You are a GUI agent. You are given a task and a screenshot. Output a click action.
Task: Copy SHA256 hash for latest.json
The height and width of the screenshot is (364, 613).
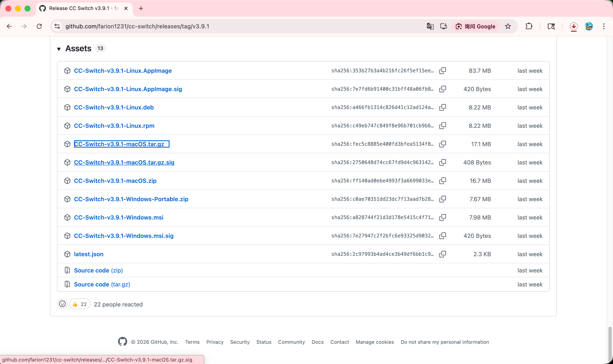tap(442, 254)
